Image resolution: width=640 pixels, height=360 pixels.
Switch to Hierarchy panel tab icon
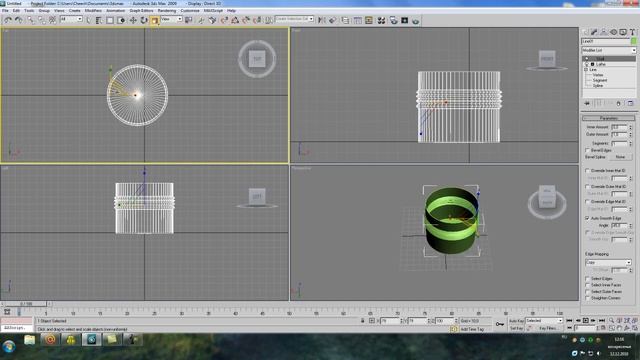point(604,32)
